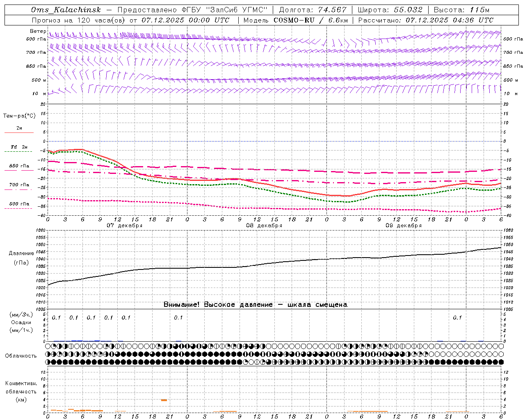Image resolution: width=525 pixels, height=420 pixels.
Task: Click the 08 декабря date label
Action: pyautogui.click(x=264, y=226)
